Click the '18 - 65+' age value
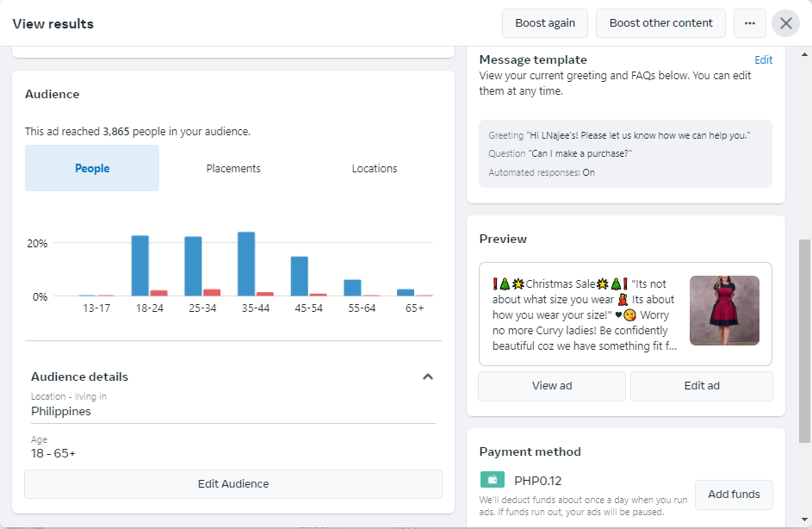The width and height of the screenshot is (812, 529). click(53, 453)
